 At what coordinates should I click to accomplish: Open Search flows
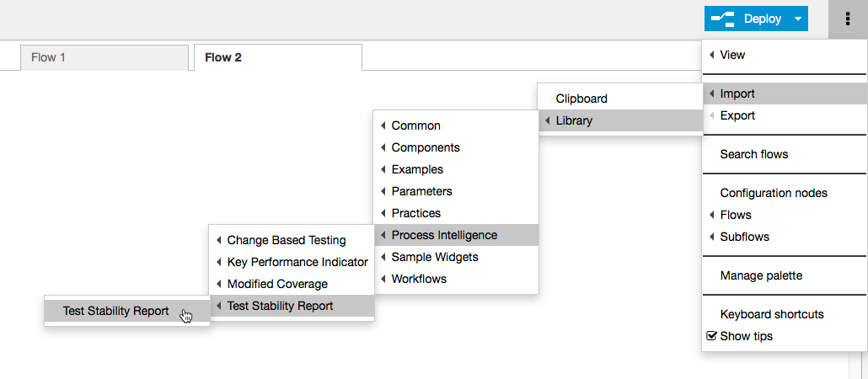pyautogui.click(x=785, y=154)
